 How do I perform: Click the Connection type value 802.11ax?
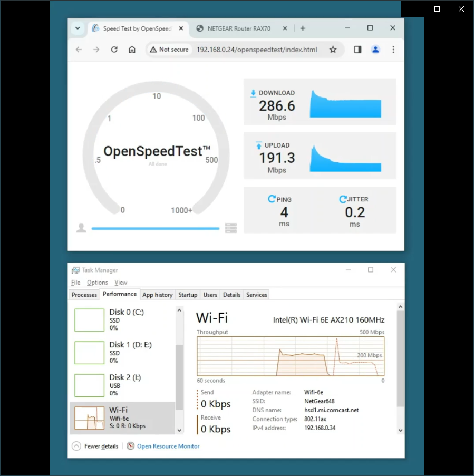[x=315, y=419]
